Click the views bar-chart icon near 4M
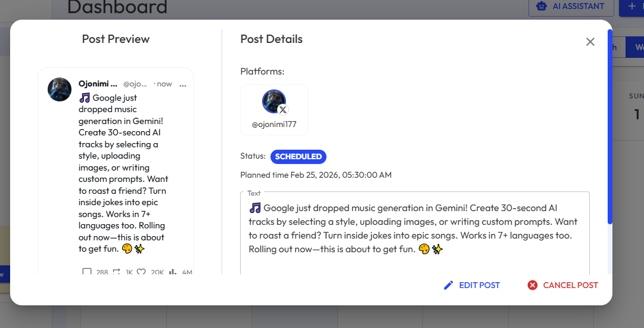Image resolution: width=644 pixels, height=328 pixels. coord(173,272)
